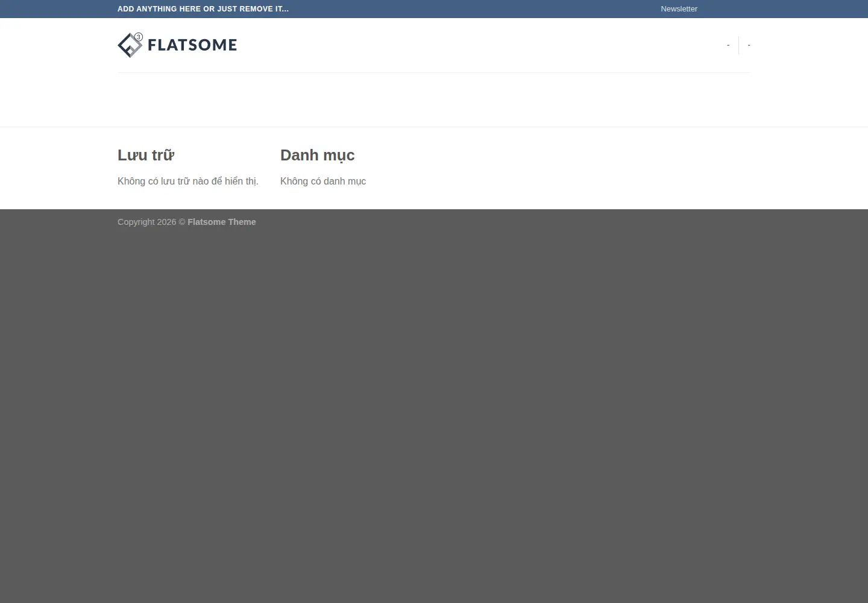This screenshot has width=868, height=603.
Task: Open the Newsletter link
Action: [679, 9]
